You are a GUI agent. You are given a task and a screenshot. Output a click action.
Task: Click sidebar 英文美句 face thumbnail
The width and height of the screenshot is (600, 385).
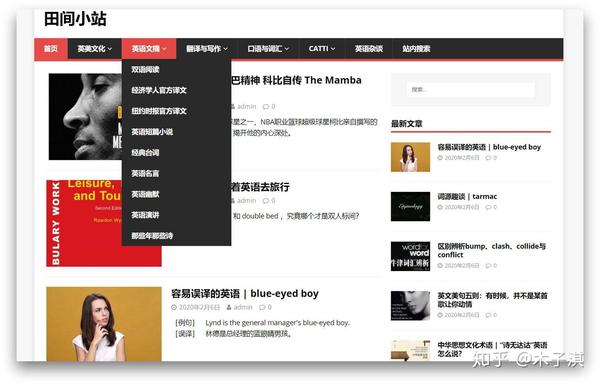point(410,305)
